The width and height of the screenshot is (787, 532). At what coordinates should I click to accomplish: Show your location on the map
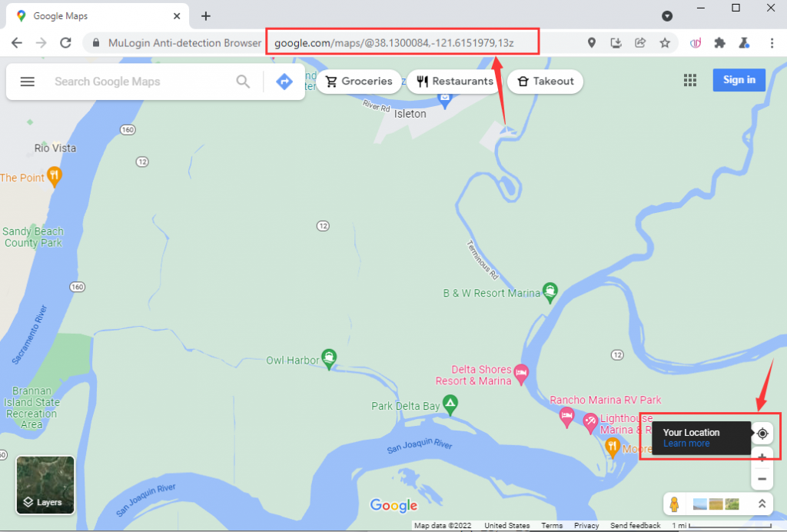[762, 433]
